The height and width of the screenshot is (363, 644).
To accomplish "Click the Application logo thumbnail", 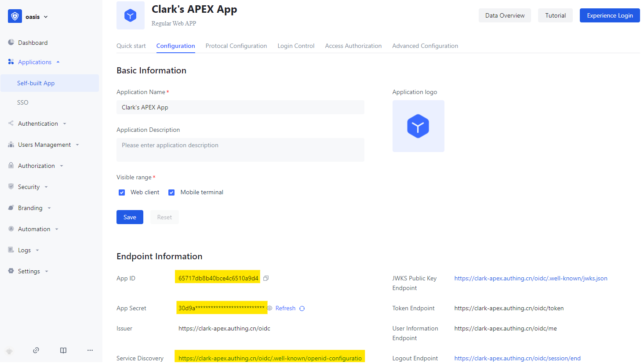I will tap(418, 126).
